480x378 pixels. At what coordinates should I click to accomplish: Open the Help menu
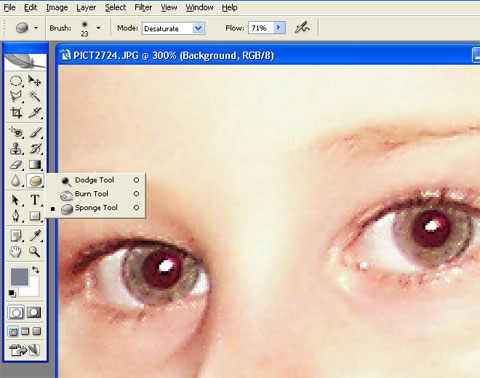click(x=230, y=7)
